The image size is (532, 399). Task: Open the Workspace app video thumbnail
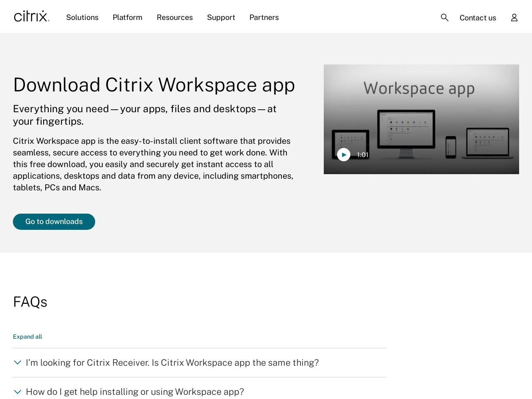[421, 119]
